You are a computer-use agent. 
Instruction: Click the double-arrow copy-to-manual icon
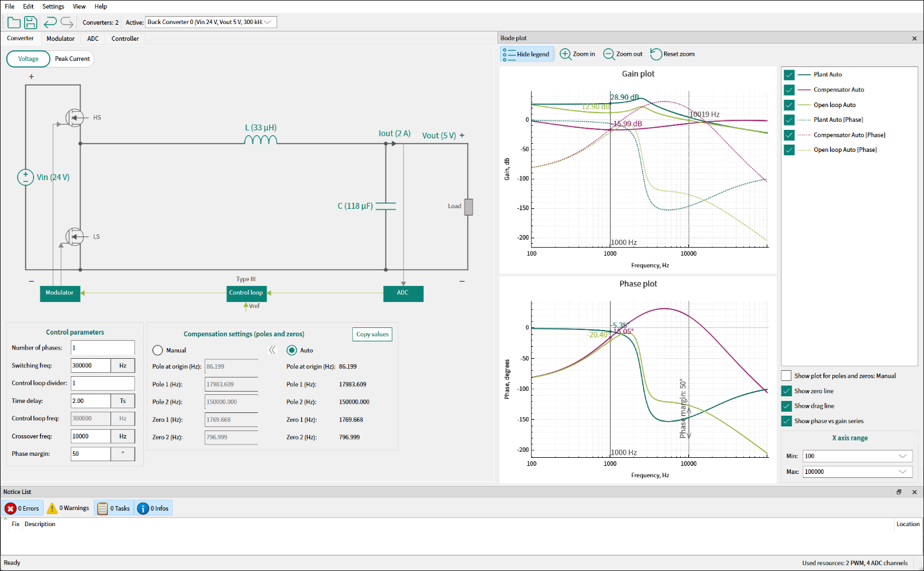(273, 350)
